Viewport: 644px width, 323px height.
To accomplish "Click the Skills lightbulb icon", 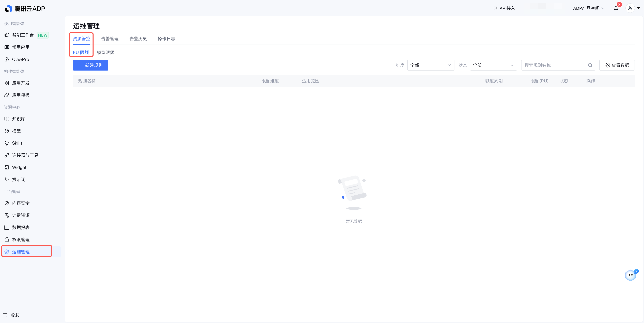I will coord(7,143).
